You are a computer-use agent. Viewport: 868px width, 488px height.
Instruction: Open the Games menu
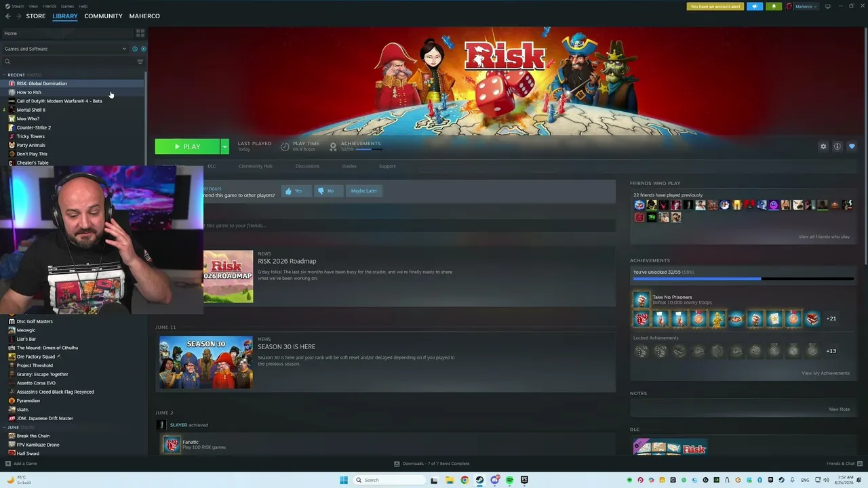click(67, 6)
